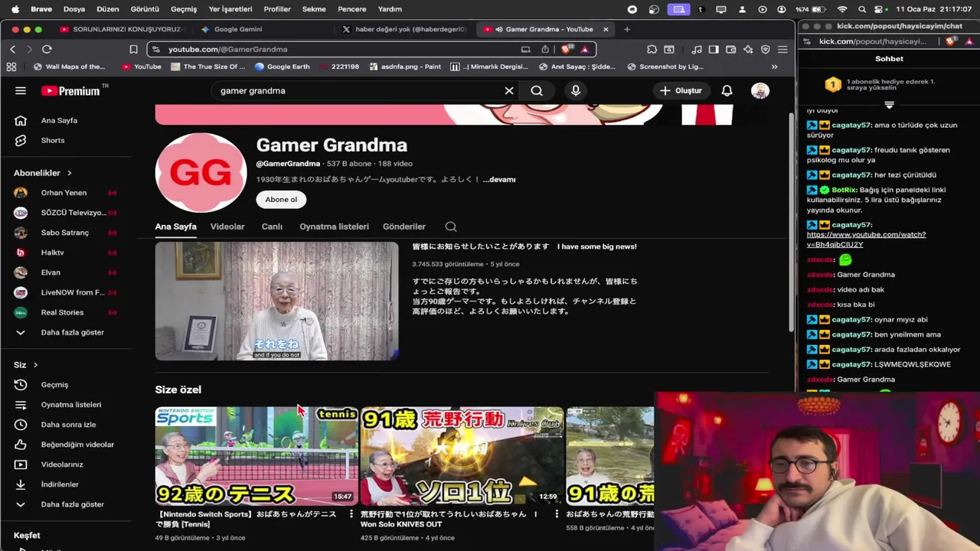The width and height of the screenshot is (980, 551).
Task: Open the YouTube link in Kick chat
Action: tap(866, 240)
